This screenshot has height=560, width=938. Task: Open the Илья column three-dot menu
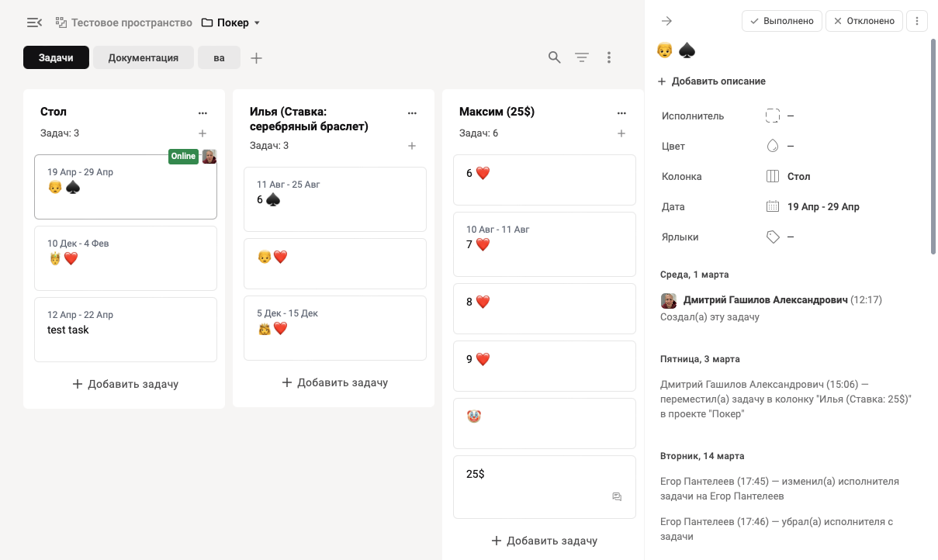(412, 112)
